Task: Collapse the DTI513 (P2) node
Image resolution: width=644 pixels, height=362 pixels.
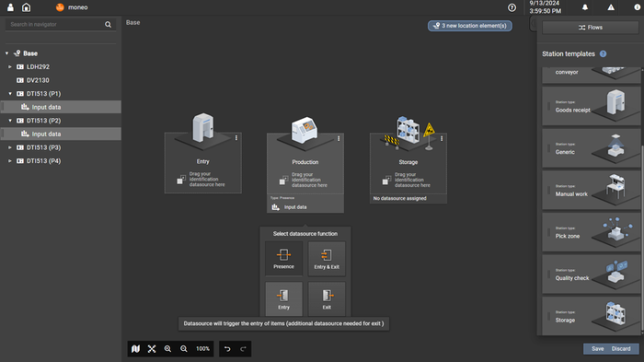Action: [x=10, y=121]
